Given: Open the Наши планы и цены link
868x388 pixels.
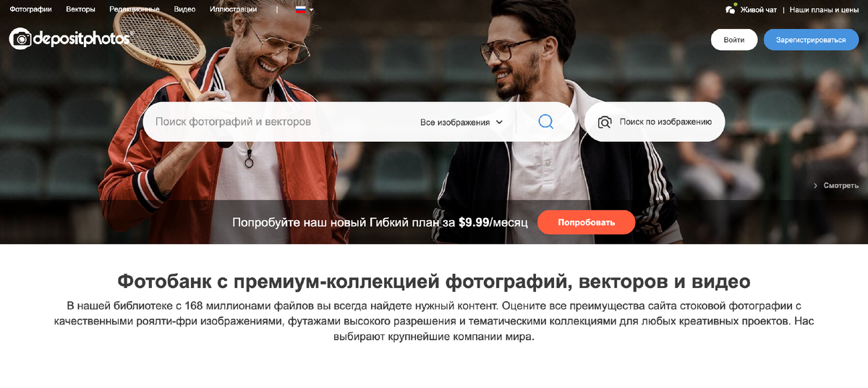Looking at the screenshot, I should pos(824,10).
